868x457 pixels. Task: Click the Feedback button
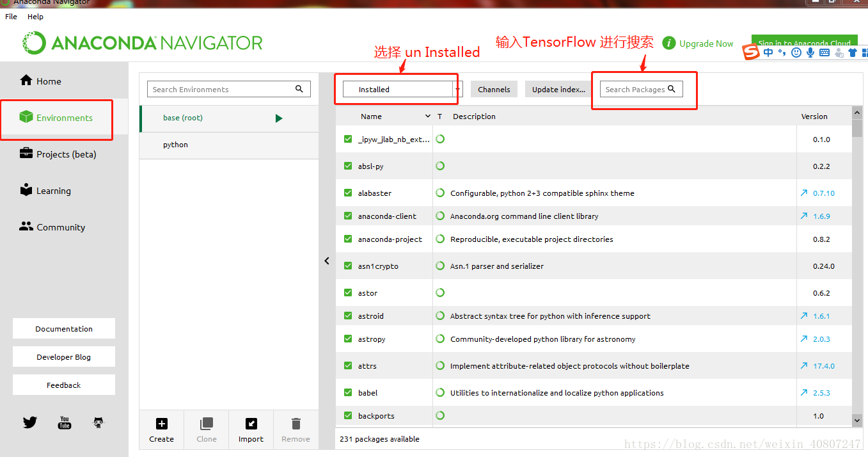click(64, 385)
